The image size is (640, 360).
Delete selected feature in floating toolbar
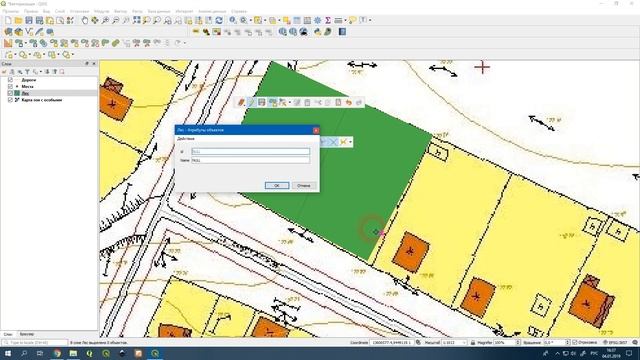307,102
